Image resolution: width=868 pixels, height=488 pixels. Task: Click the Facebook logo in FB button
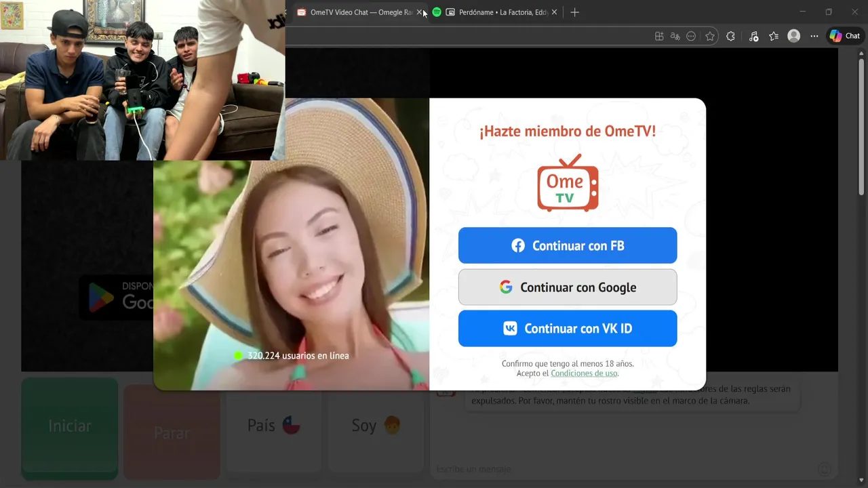coord(518,245)
